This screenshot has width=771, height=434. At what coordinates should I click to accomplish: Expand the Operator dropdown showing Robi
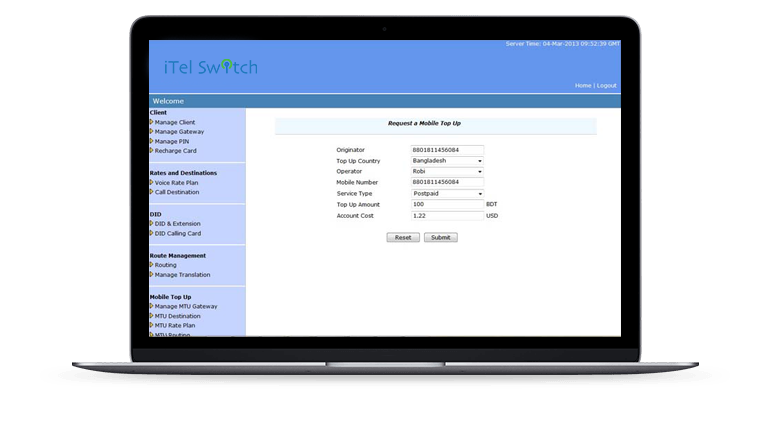(447, 172)
